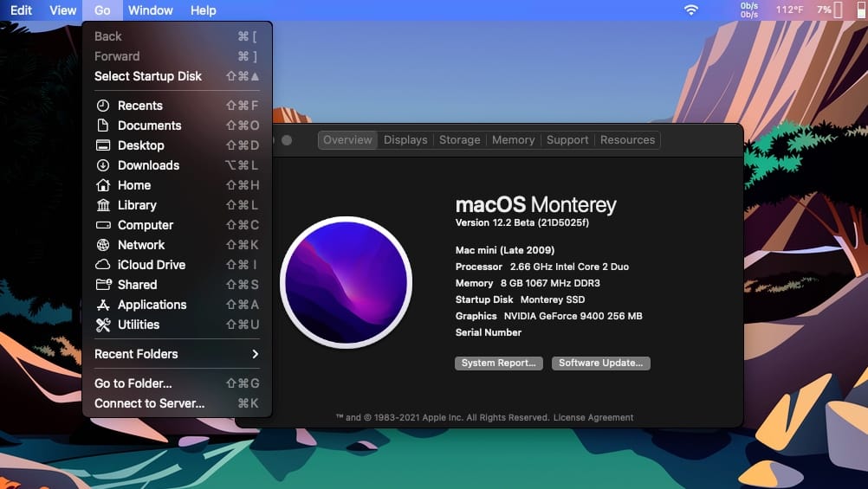Click the Monterey SSD startup disk value
This screenshot has width=868, height=489.
[553, 299]
